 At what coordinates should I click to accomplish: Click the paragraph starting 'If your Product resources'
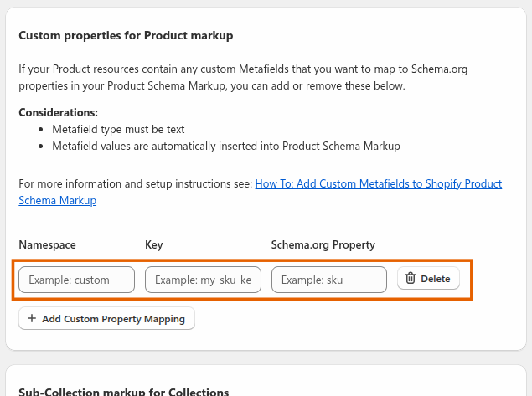[x=243, y=77]
